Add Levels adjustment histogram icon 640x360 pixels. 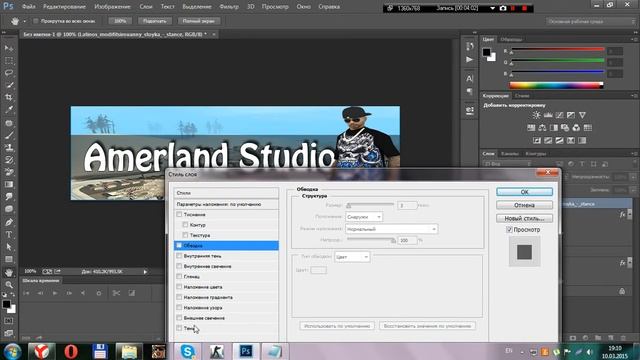tap(548, 115)
